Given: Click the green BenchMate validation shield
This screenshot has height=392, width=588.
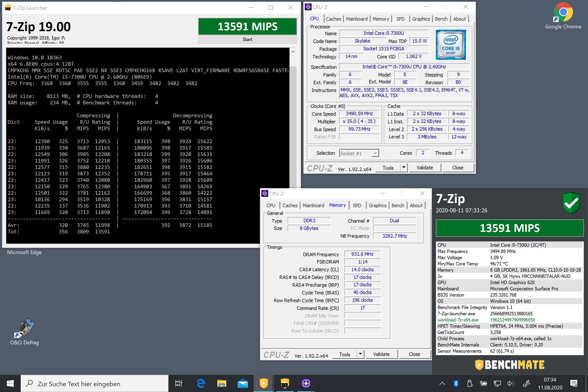Looking at the screenshot, I should pyautogui.click(x=571, y=203).
